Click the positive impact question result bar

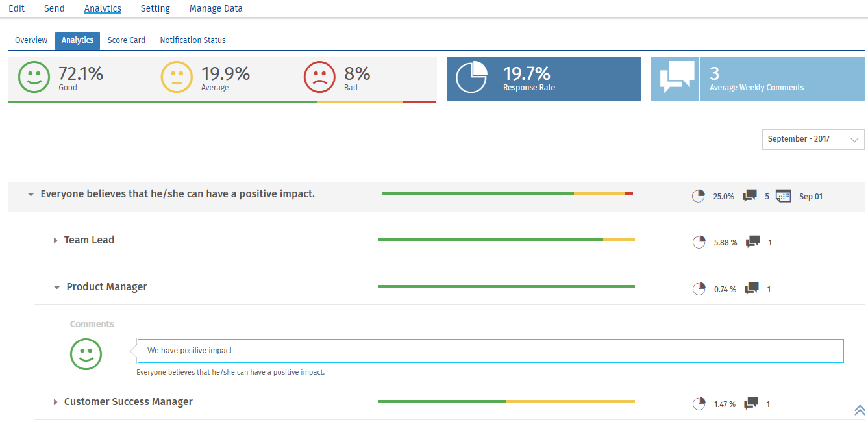pyautogui.click(x=508, y=193)
